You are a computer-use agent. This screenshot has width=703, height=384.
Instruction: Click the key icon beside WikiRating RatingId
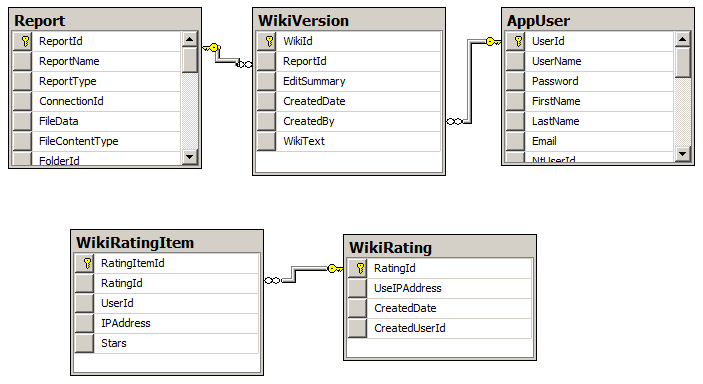(x=360, y=268)
